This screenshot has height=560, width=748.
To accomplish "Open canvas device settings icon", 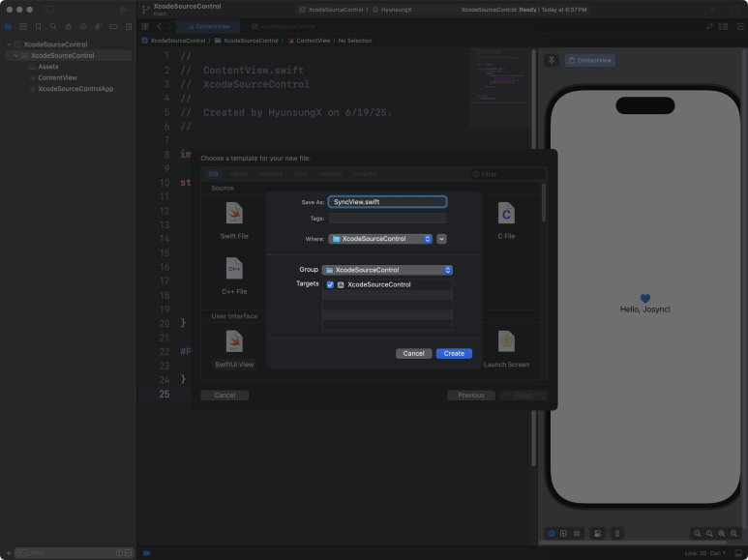I will 597,533.
